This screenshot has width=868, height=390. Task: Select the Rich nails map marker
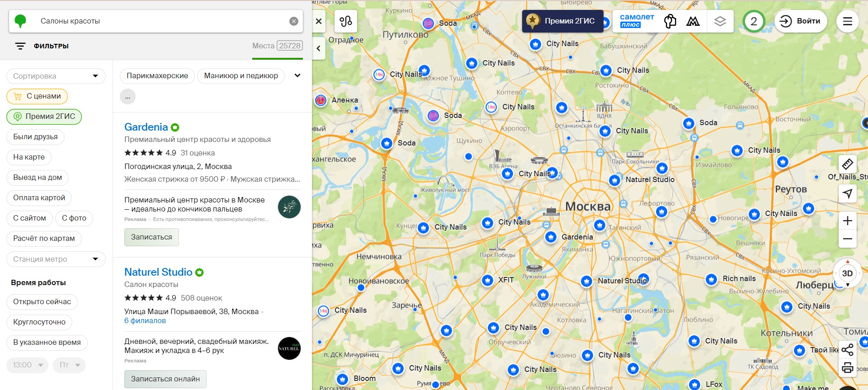click(x=711, y=279)
